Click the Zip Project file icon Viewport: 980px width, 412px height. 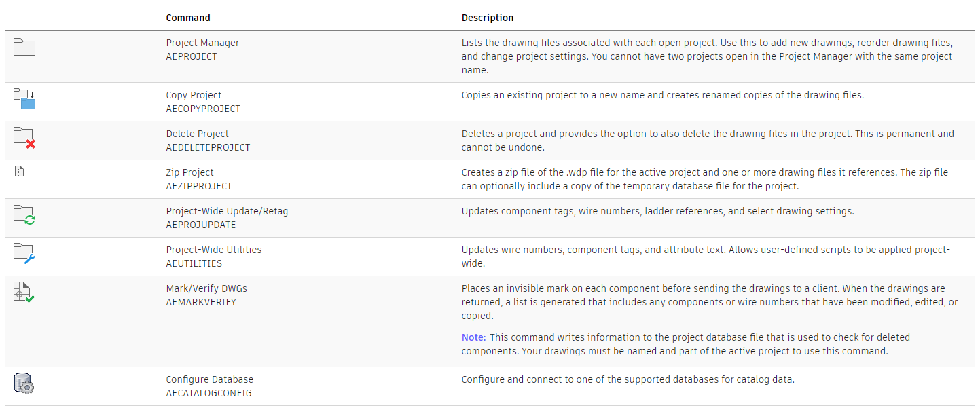click(x=19, y=172)
